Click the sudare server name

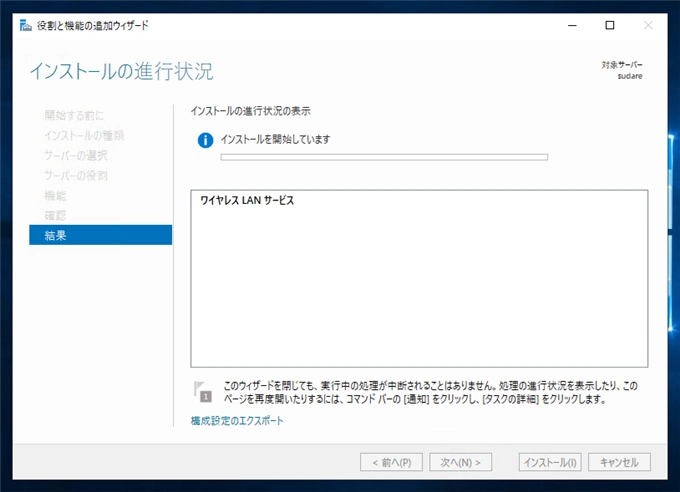click(x=630, y=76)
